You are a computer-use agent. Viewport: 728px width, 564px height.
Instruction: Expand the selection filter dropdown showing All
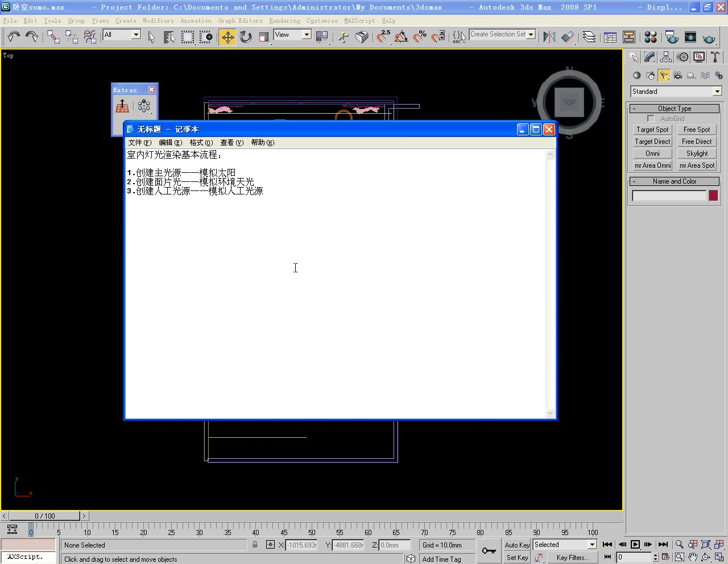121,34
